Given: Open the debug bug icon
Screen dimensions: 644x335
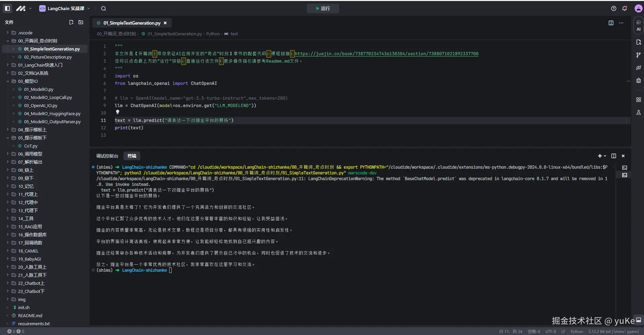Looking at the screenshot, I should click(x=638, y=80).
